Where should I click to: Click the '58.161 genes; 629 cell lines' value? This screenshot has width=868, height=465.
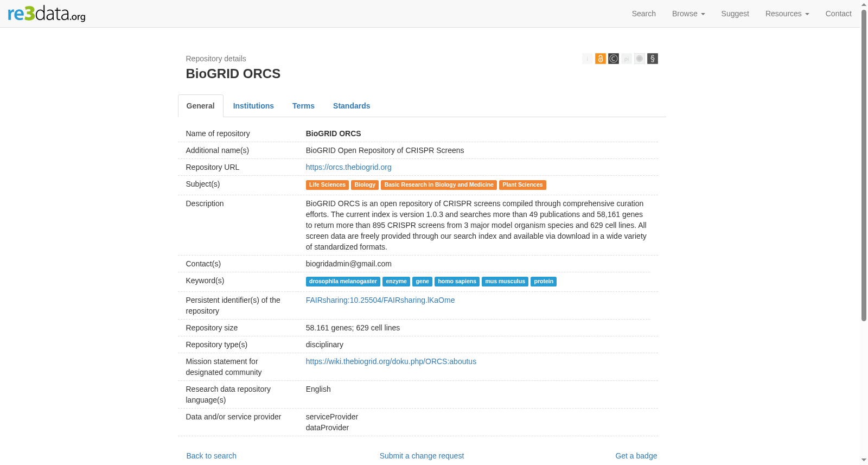[353, 328]
